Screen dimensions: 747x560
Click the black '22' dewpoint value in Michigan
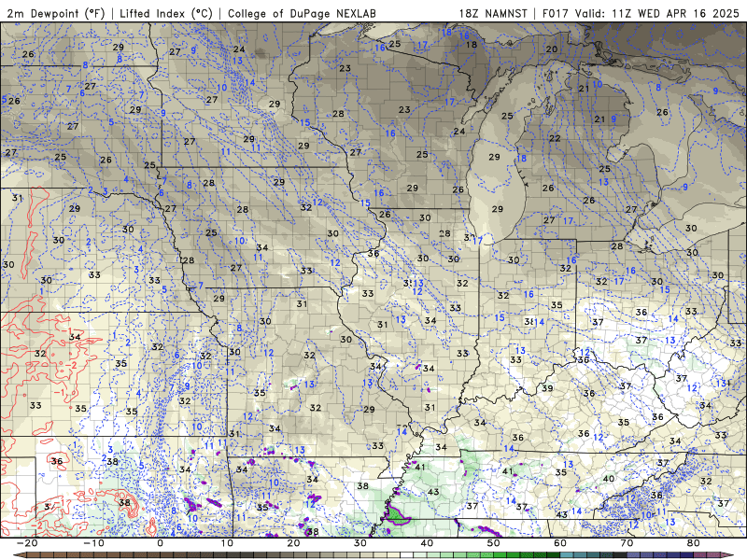(555, 138)
